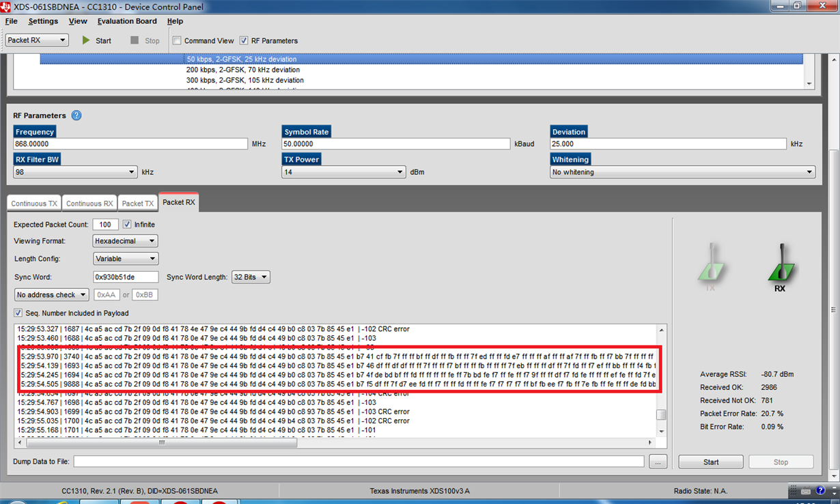Screen dimensions: 840x504
Task: Click the Expected Packet Count field
Action: (105, 224)
